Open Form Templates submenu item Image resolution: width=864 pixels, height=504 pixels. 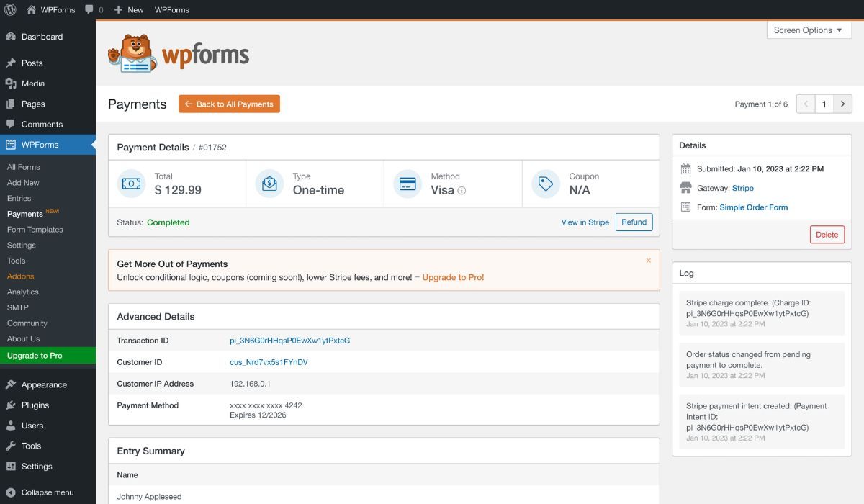coord(35,230)
